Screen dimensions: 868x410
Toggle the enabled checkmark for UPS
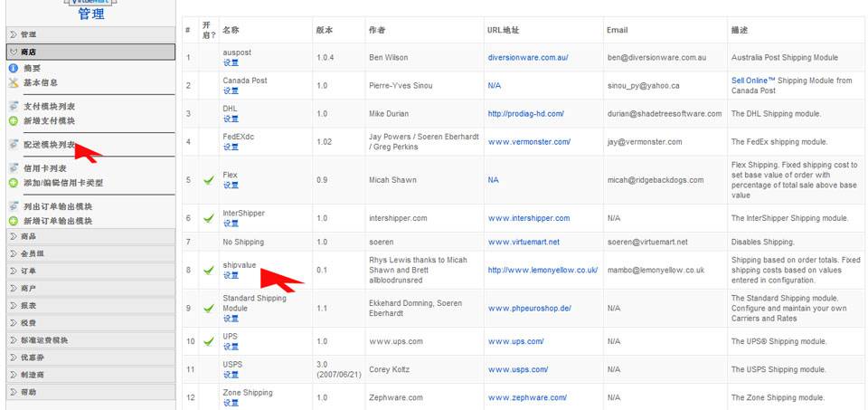click(208, 341)
